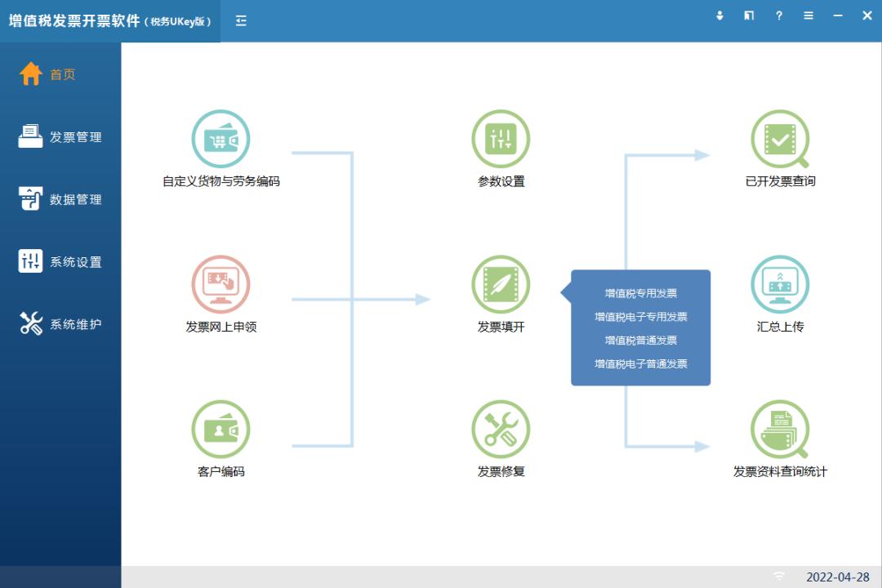Viewport: 882px width, 588px height.
Task: Open the 客户编码 customer code manager
Action: 220,429
